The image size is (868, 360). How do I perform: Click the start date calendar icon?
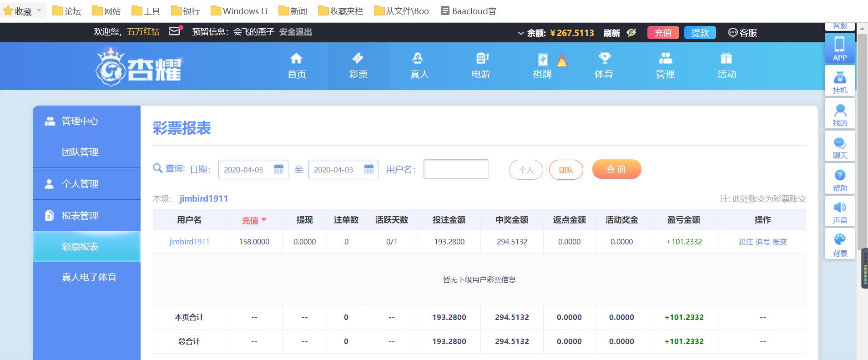(279, 169)
